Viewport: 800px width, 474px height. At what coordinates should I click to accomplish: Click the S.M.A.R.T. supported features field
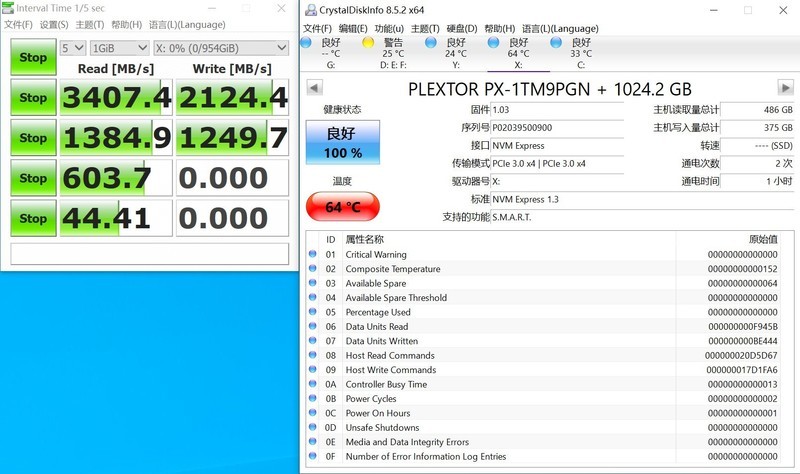[x=642, y=217]
